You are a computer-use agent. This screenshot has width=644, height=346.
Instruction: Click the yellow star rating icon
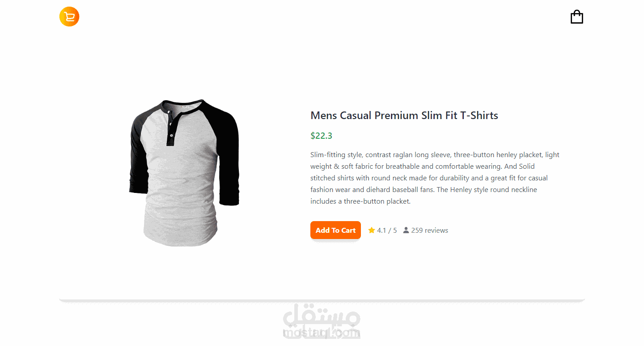click(372, 231)
